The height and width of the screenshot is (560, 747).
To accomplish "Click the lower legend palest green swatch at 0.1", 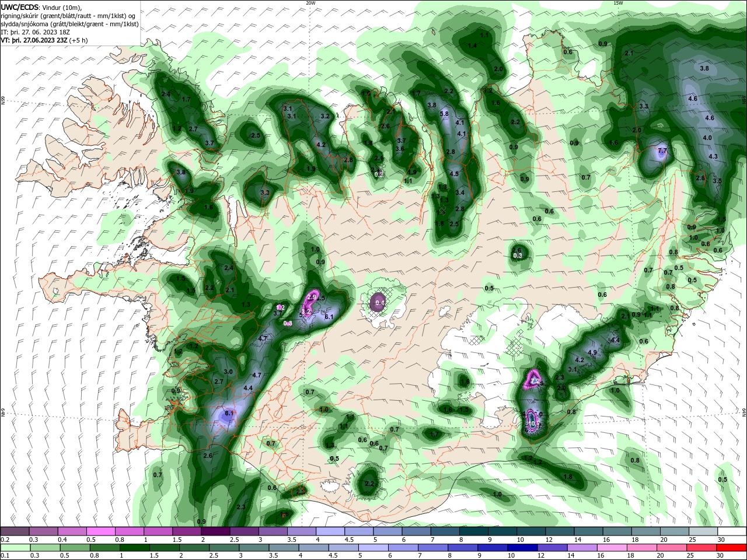I will 15,548.
